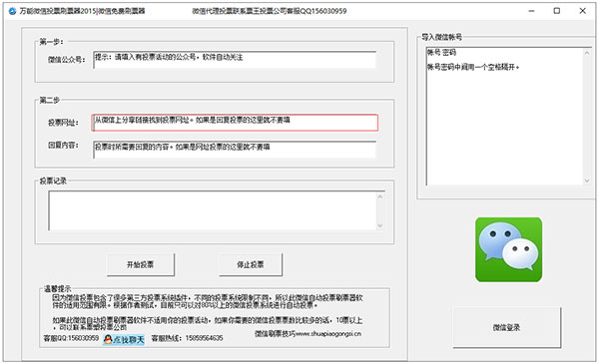
Task: Maximize the window
Action: pos(557,11)
